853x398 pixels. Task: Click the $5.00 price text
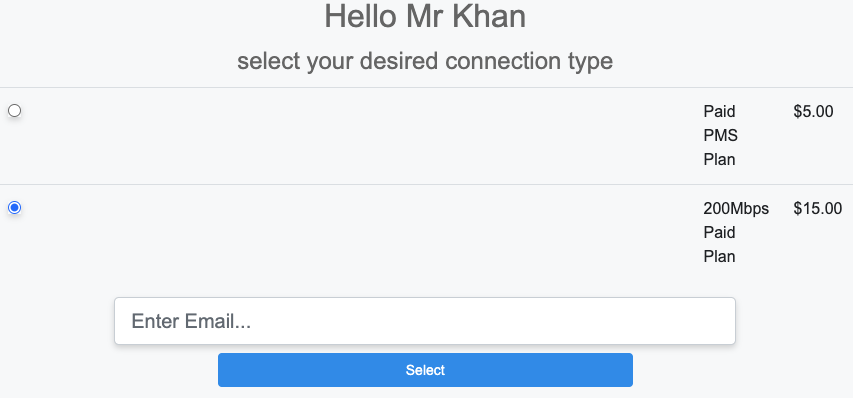point(813,111)
